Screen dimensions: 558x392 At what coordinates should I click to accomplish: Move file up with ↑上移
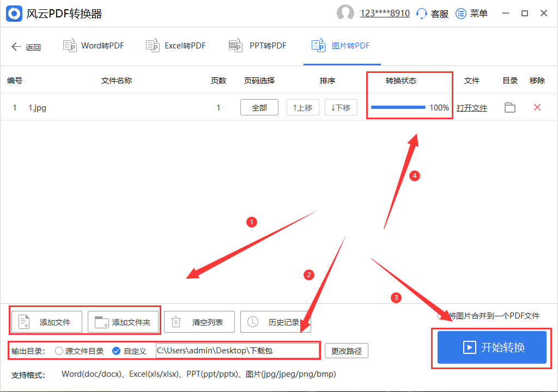coord(303,107)
